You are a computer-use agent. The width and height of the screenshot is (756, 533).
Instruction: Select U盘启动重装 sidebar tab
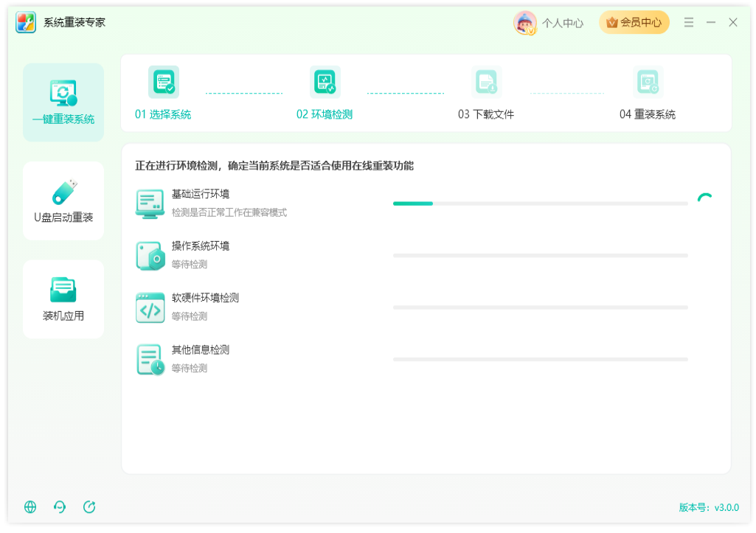63,201
